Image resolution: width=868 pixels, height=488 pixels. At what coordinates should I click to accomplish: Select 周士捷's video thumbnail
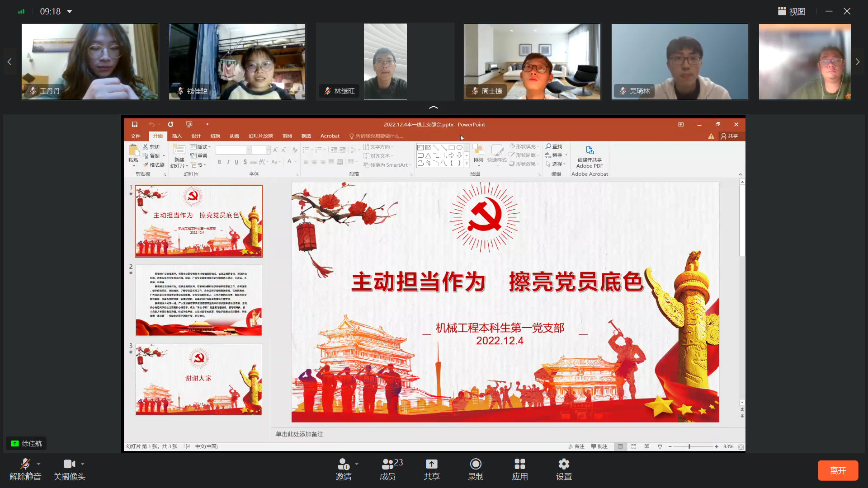(532, 61)
